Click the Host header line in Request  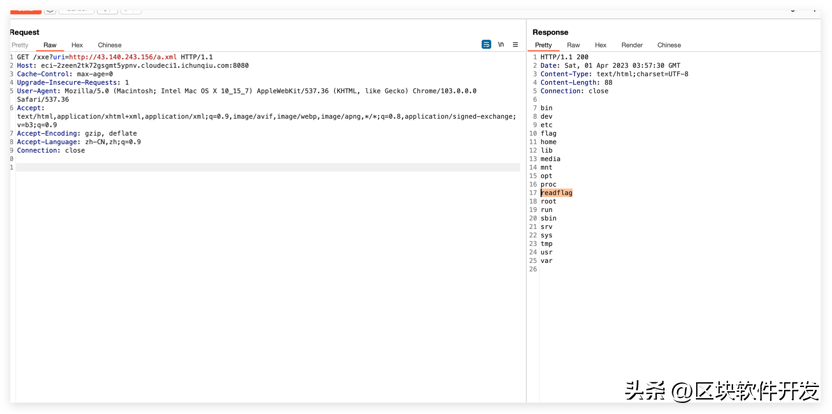(130, 66)
